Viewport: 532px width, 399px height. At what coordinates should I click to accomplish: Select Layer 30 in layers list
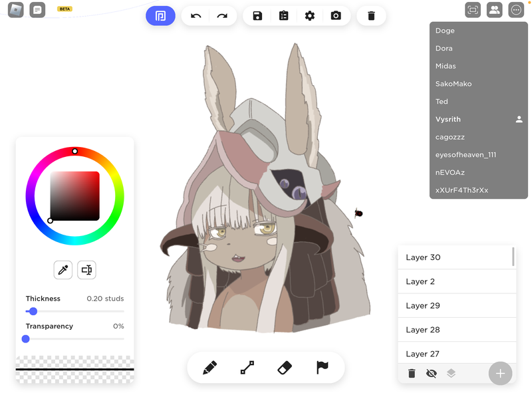(456, 257)
